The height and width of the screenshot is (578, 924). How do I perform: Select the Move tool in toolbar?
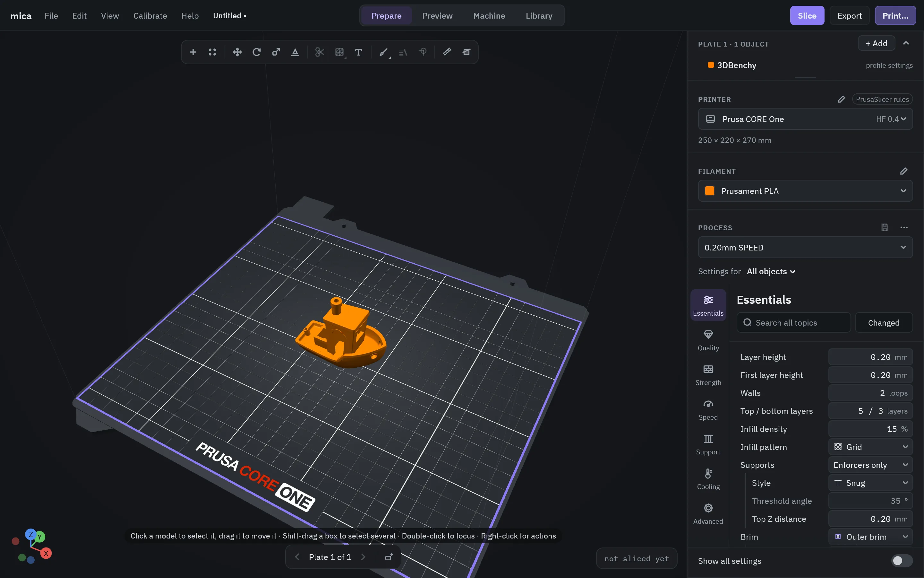237,52
